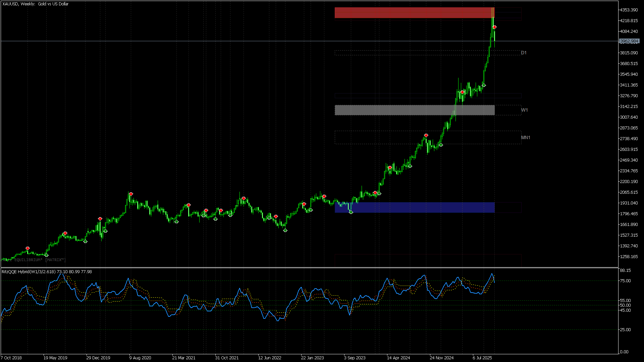The height and width of the screenshot is (362, 644).
Task: Click the 9 Aug 2020 date label
Action: [x=140, y=358]
